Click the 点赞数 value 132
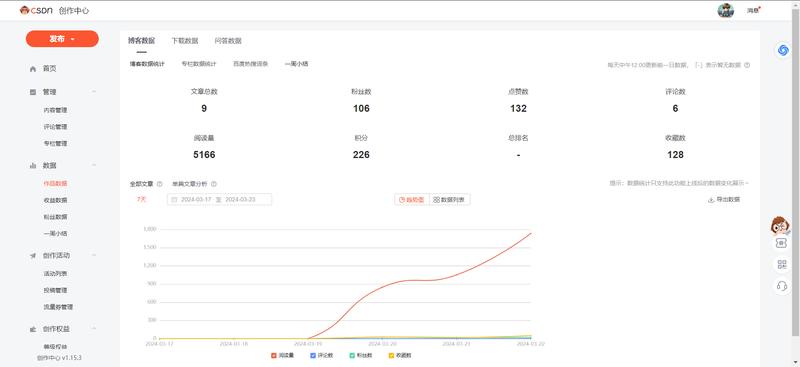Viewport: 800px width, 367px height. point(518,109)
